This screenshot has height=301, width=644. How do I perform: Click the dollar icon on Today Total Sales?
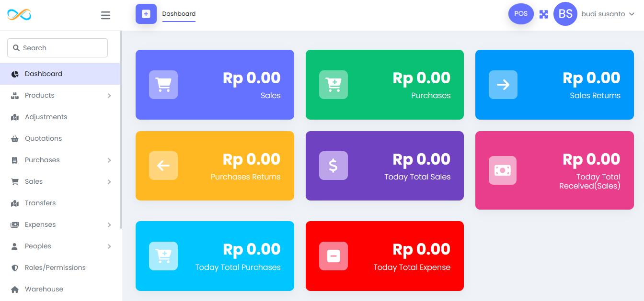tap(333, 166)
